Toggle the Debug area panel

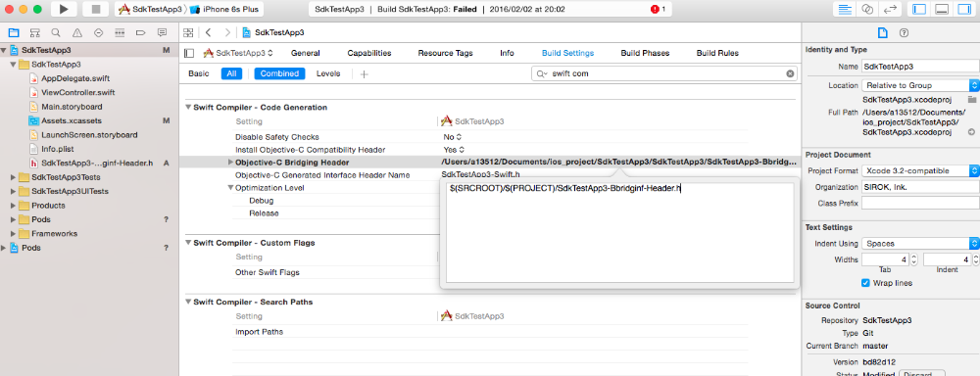[x=942, y=10]
